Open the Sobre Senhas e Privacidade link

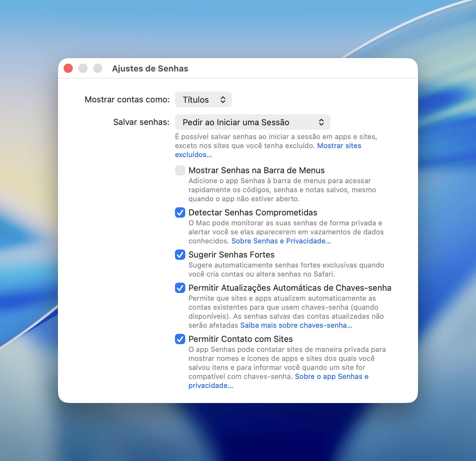pos(281,241)
